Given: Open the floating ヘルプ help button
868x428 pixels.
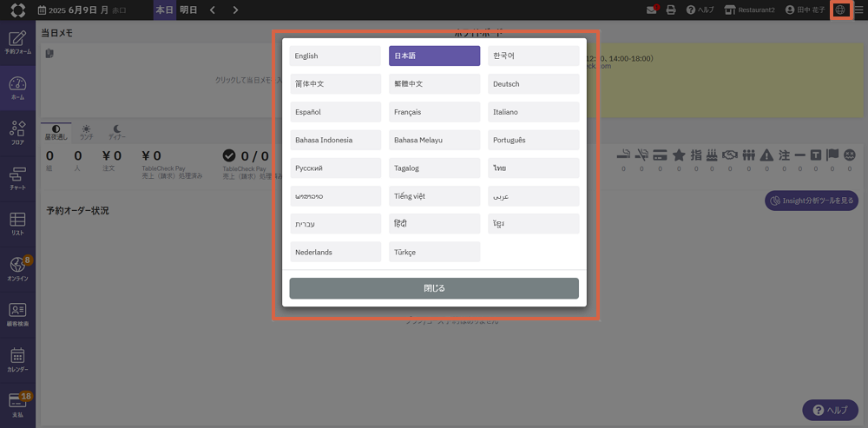Looking at the screenshot, I should pos(831,411).
